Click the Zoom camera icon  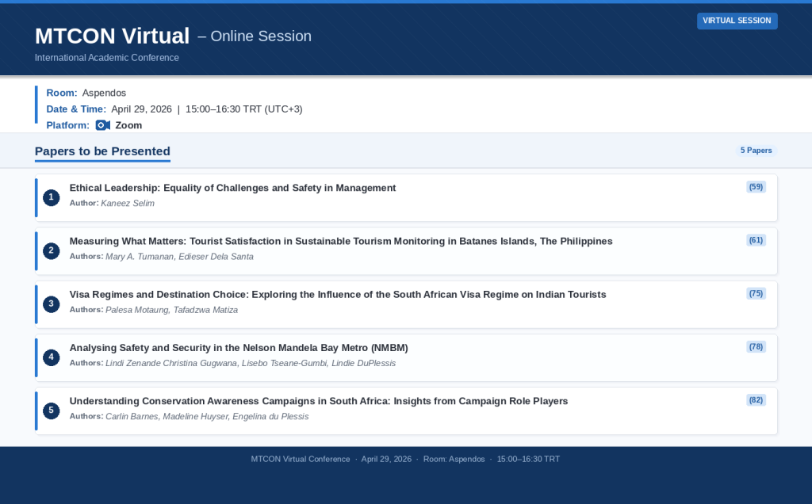tap(102, 125)
